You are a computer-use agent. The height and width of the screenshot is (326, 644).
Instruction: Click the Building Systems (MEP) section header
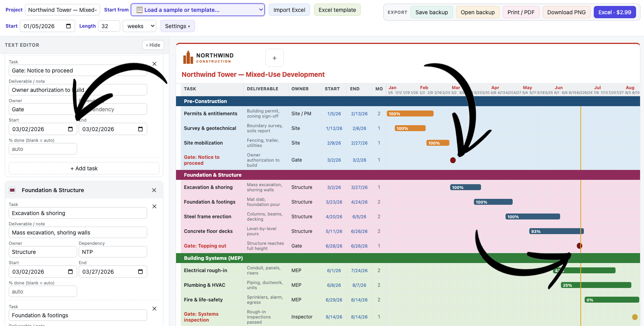click(x=408, y=258)
